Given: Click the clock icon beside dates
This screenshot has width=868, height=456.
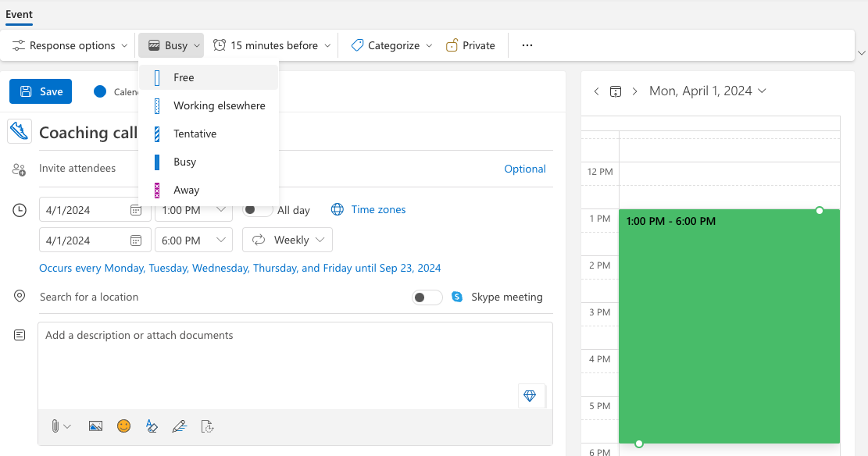Looking at the screenshot, I should point(20,210).
